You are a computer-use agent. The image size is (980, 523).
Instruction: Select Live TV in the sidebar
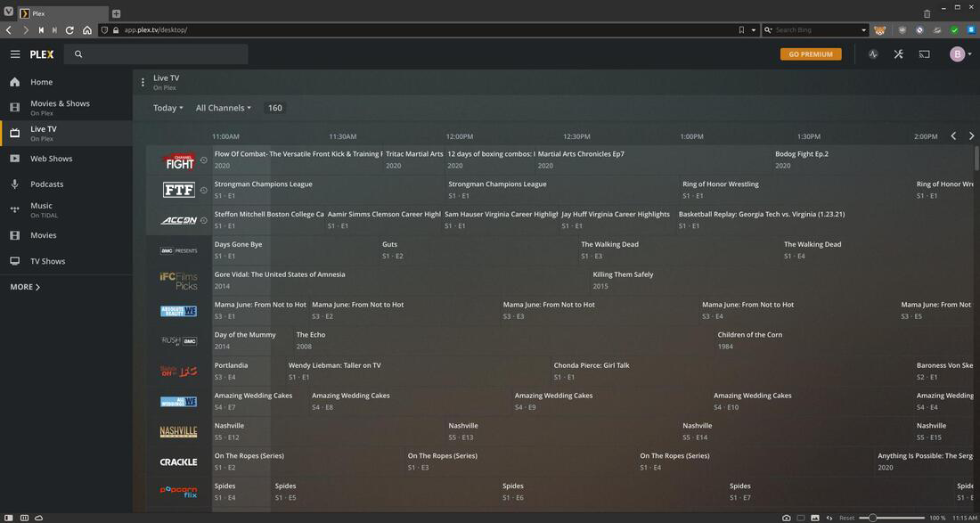point(66,133)
